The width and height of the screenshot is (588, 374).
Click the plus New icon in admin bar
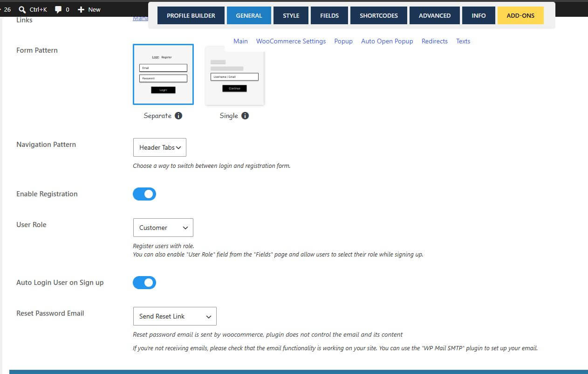click(81, 9)
